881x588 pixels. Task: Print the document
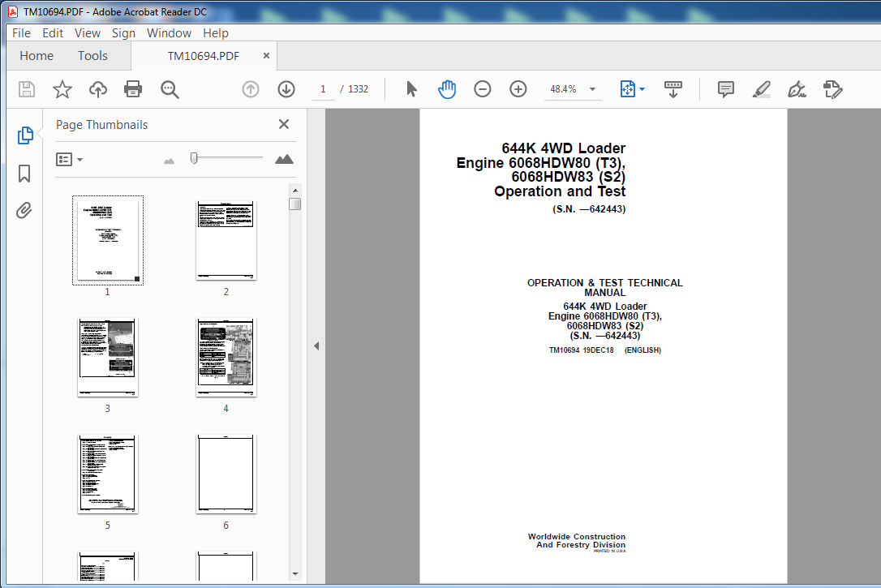pos(133,89)
